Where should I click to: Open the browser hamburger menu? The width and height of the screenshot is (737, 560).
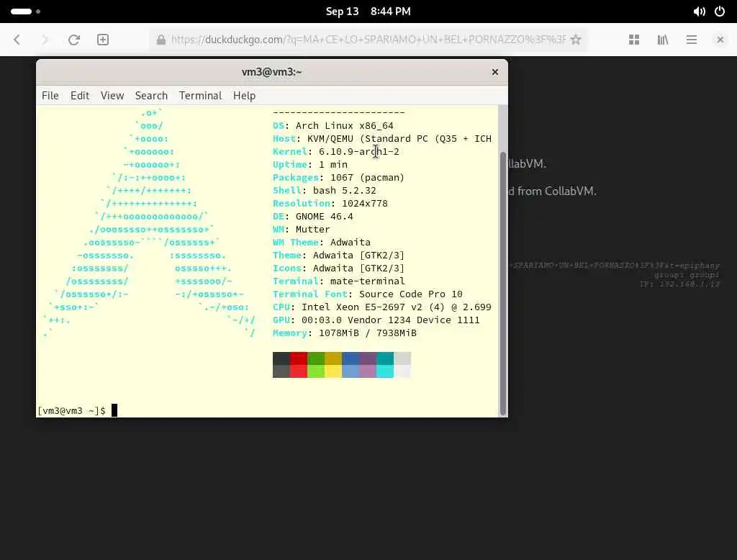(692, 40)
